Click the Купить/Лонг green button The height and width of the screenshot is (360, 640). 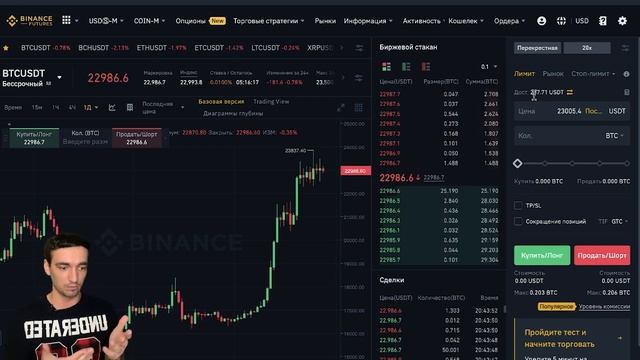[542, 256]
